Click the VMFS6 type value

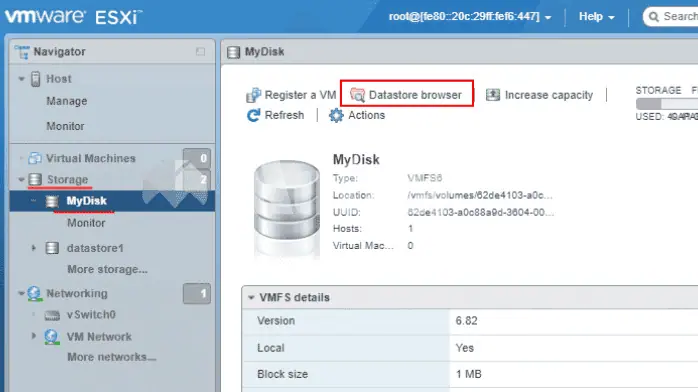(425, 178)
